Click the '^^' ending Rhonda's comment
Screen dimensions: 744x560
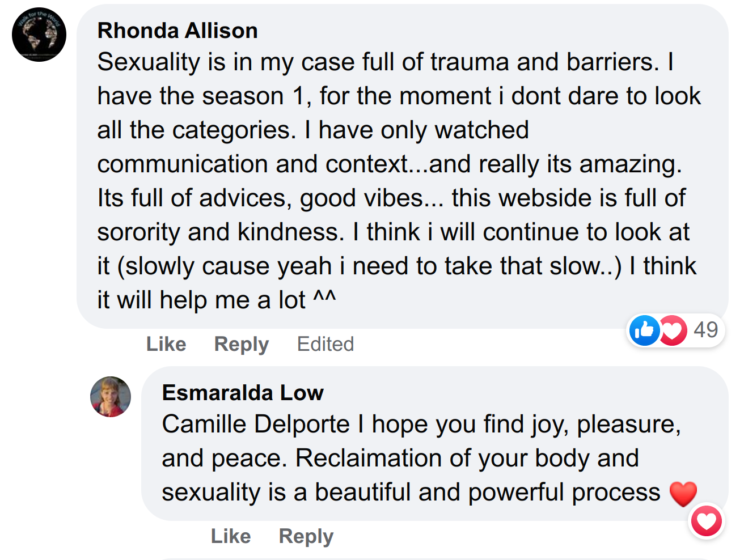pyautogui.click(x=324, y=299)
